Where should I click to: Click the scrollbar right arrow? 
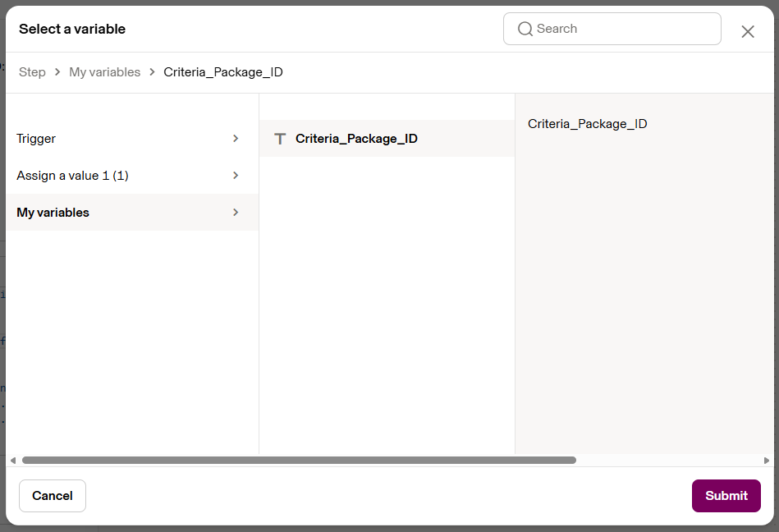click(x=767, y=461)
